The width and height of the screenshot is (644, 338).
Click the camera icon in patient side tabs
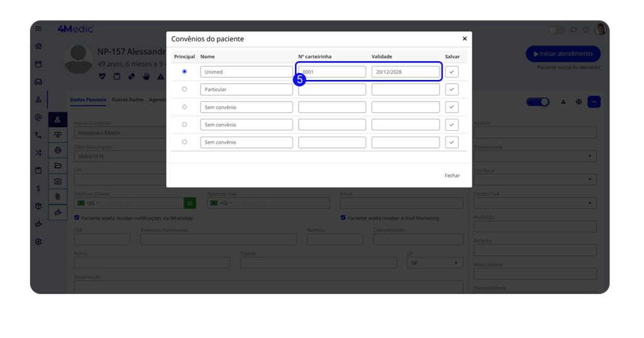(58, 181)
